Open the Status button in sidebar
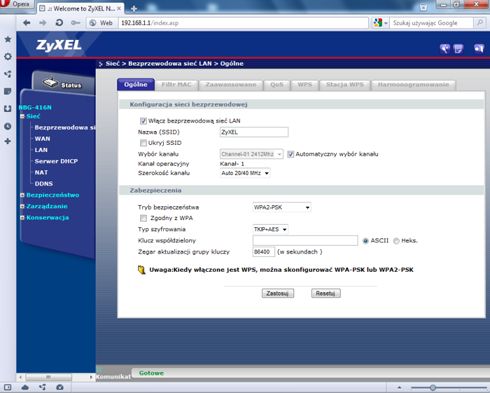This screenshot has width=490, height=393. 63,83
